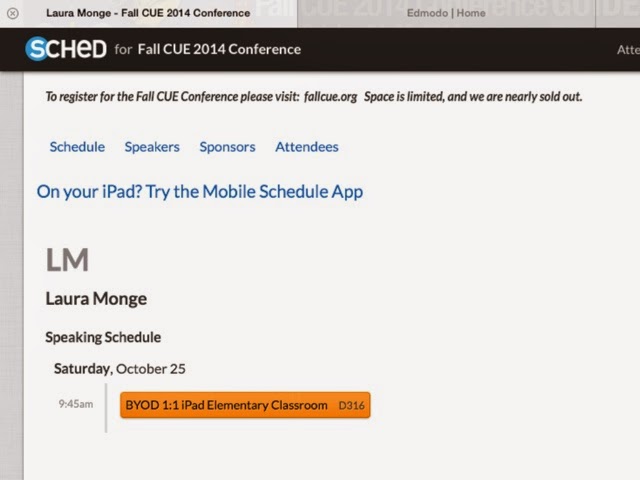Go to the Speakers page
This screenshot has width=640, height=480.
tap(152, 147)
